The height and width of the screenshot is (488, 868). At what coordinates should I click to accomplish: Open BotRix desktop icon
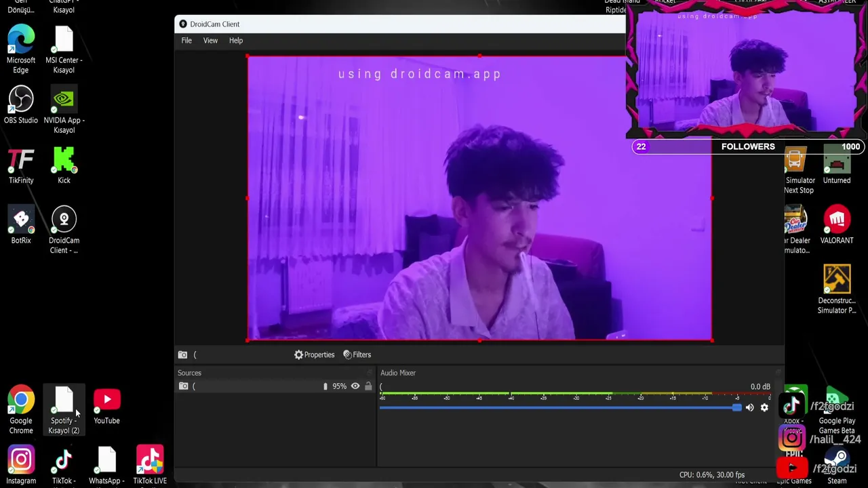(21, 225)
